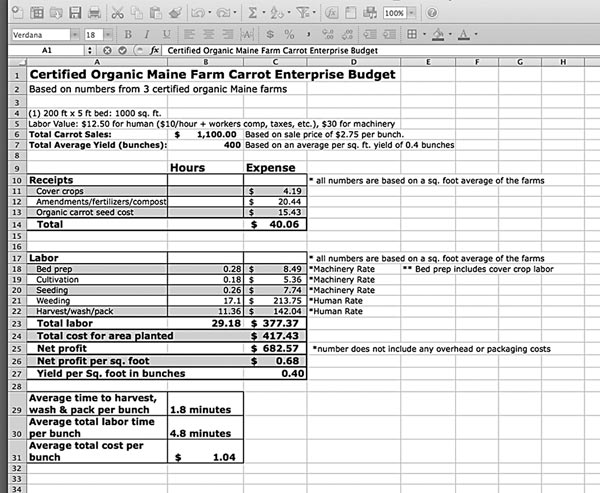This screenshot has height=493, width=600.
Task: Align text left
Action: point(189,34)
